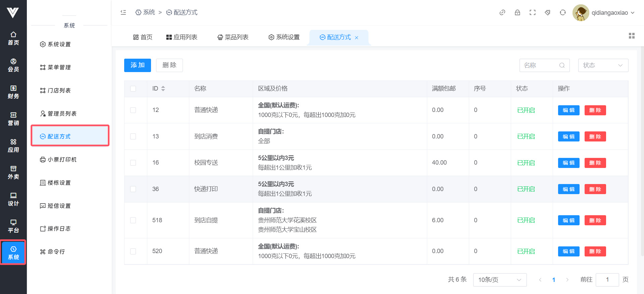Open the tab grid icon at right
This screenshot has width=644, height=294.
631,36
